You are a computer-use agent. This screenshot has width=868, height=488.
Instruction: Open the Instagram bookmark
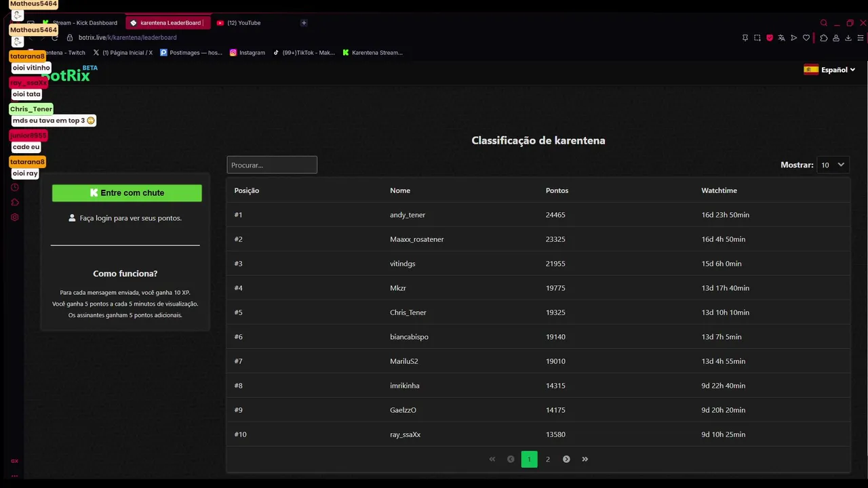[248, 52]
